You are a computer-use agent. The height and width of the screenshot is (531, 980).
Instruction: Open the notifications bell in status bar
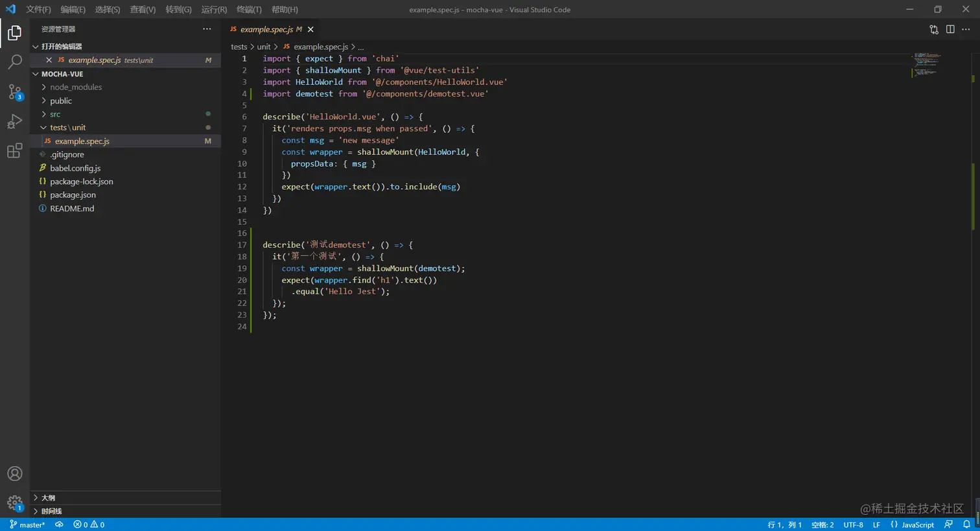pyautogui.click(x=966, y=525)
